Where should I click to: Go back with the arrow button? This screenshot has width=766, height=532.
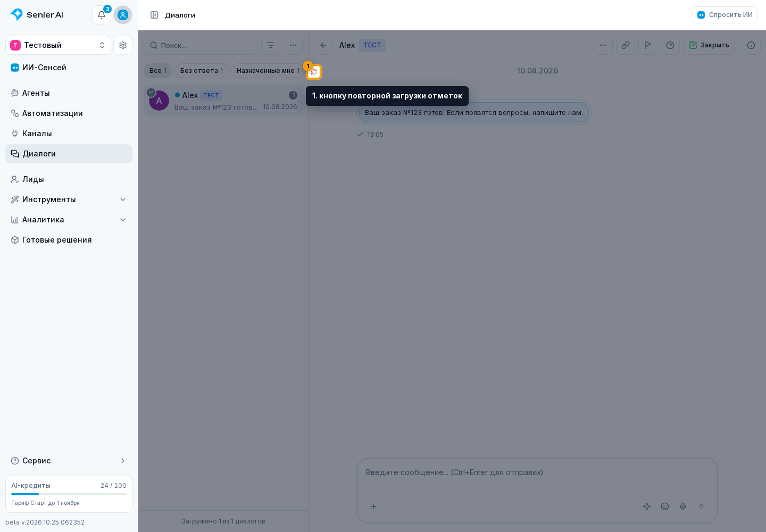(323, 45)
